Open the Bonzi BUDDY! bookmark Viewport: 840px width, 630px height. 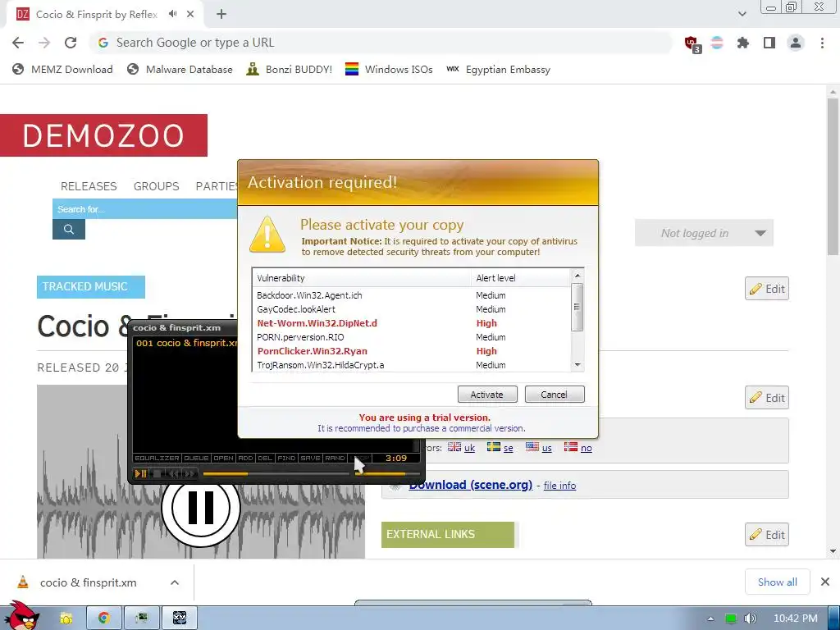click(290, 69)
